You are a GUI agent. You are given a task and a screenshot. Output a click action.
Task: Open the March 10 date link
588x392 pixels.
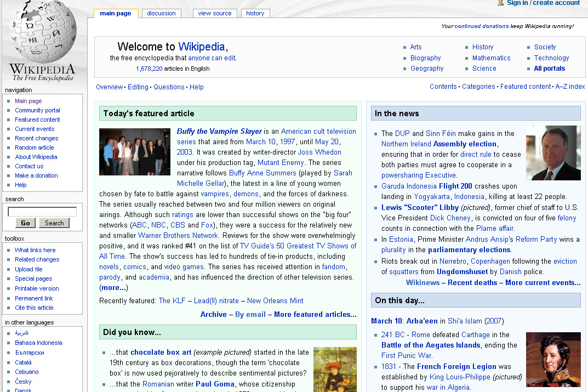386,321
